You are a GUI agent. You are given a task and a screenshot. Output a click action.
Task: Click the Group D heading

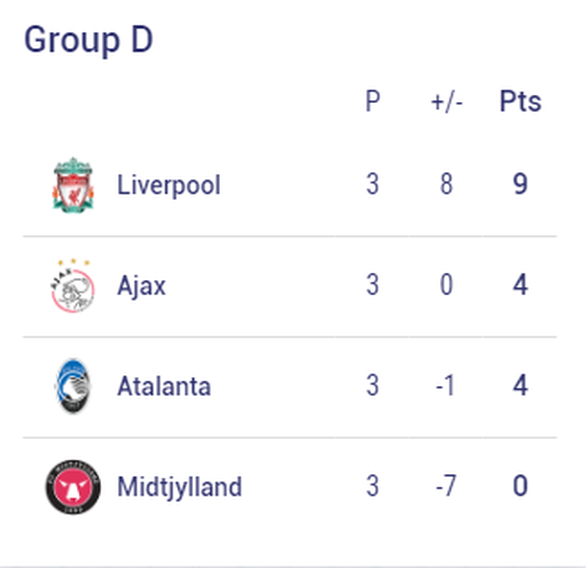click(89, 40)
